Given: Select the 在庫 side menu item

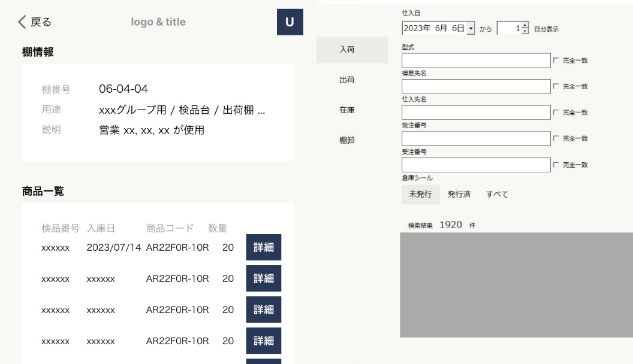Looking at the screenshot, I should (347, 110).
